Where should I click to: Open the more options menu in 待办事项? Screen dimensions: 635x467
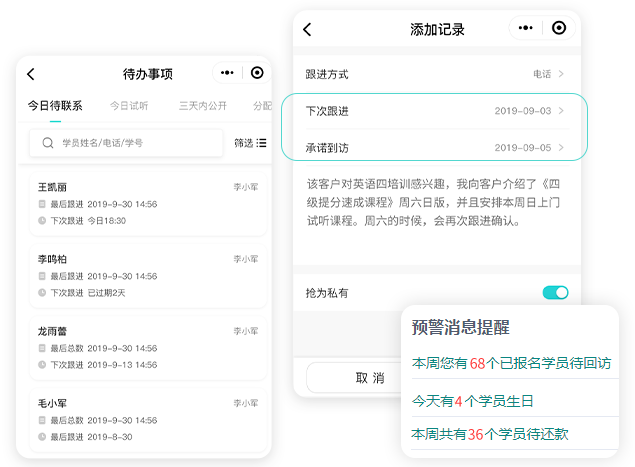pyautogui.click(x=227, y=73)
